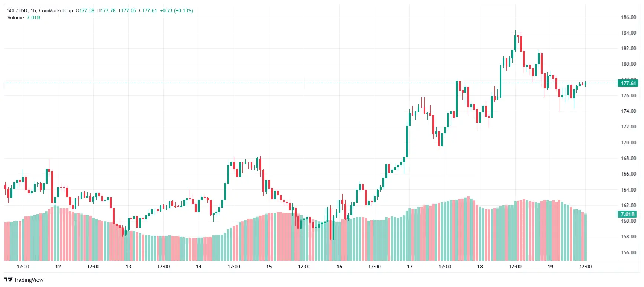This screenshot has height=287, width=644.
Task: Select date 12 on time axis
Action: pos(58,267)
